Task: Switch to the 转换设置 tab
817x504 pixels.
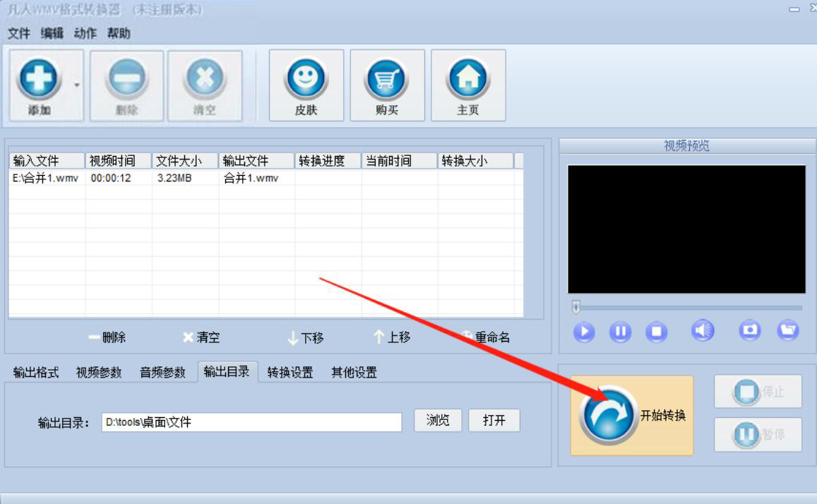Action: point(290,372)
